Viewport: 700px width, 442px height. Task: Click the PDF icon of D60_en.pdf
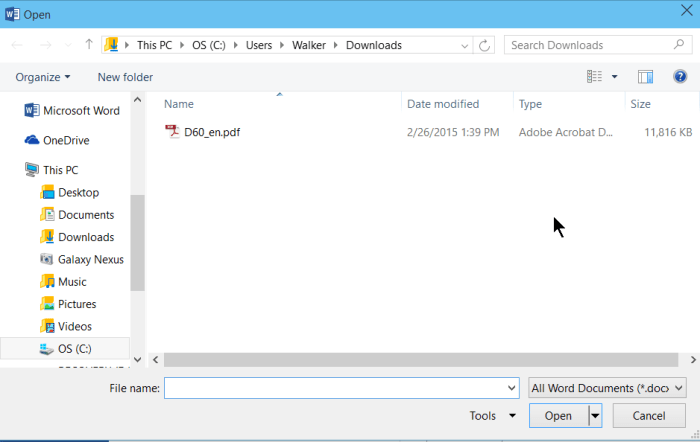pyautogui.click(x=172, y=132)
